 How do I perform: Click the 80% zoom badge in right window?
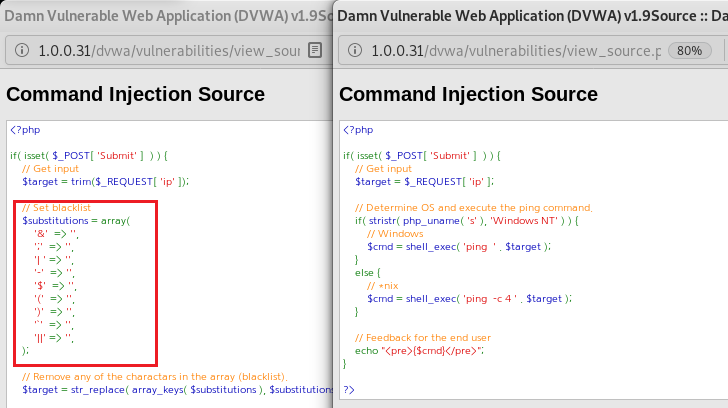point(689,51)
